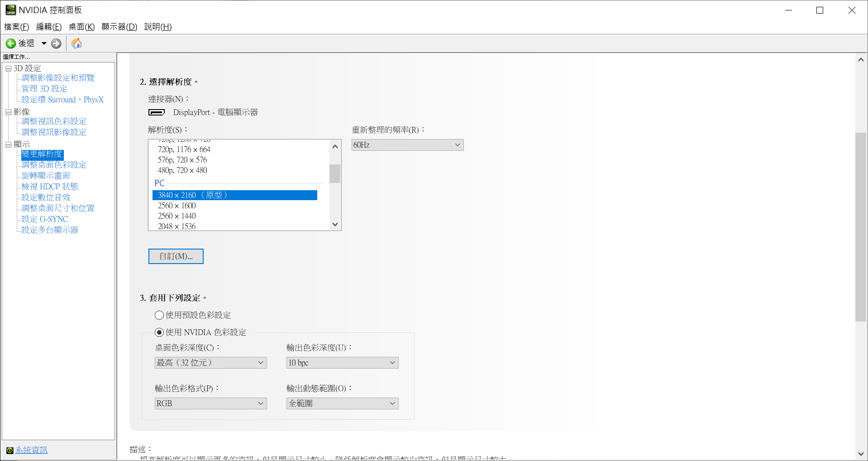868x461 pixels.
Task: Maximize the NVIDIA control panel window
Action: [820, 10]
